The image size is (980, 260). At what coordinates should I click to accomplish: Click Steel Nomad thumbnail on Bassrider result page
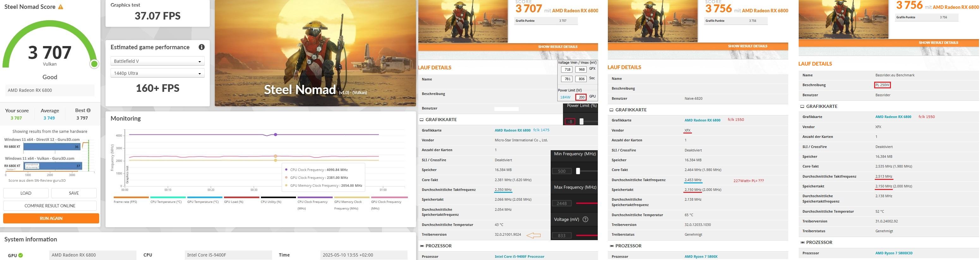tap(844, 19)
